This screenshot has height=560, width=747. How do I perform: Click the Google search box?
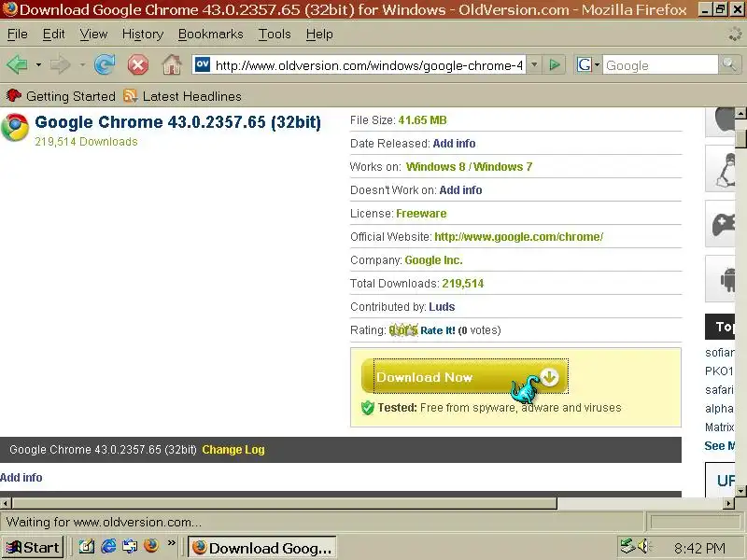(660, 64)
